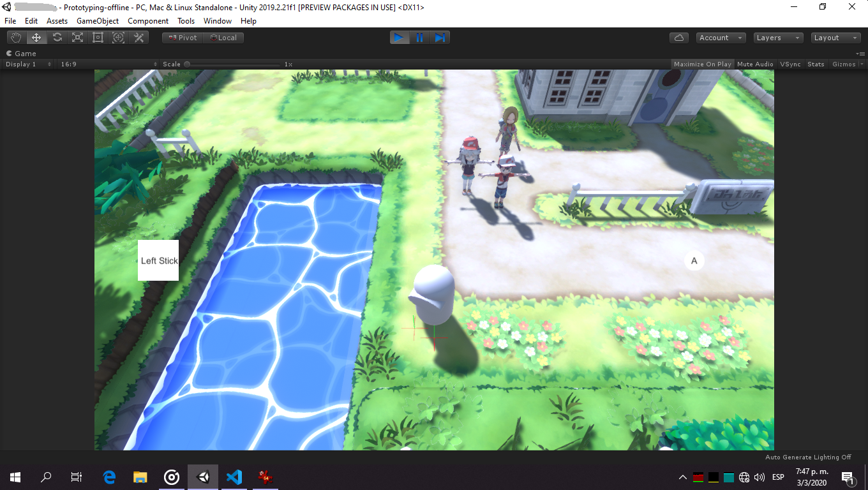Open the Gizmos dropdown arrow
This screenshot has height=490, width=868.
862,64
